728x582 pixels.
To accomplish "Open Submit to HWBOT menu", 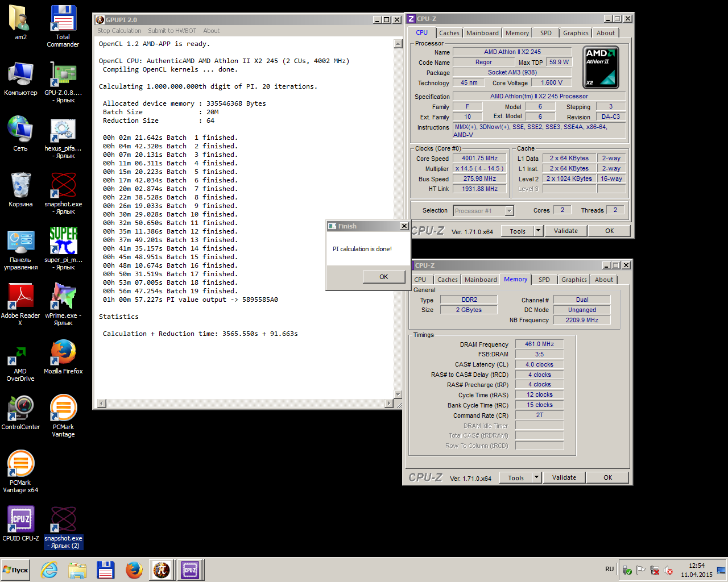I will [x=172, y=31].
